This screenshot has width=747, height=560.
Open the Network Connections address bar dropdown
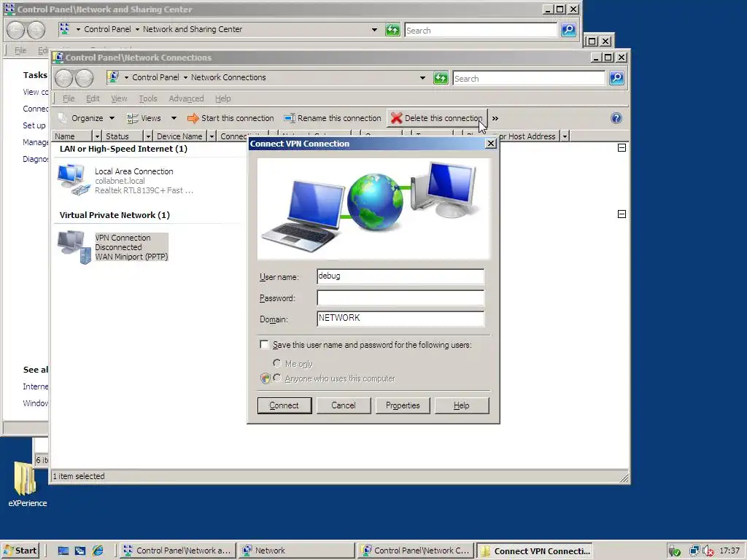pos(422,77)
